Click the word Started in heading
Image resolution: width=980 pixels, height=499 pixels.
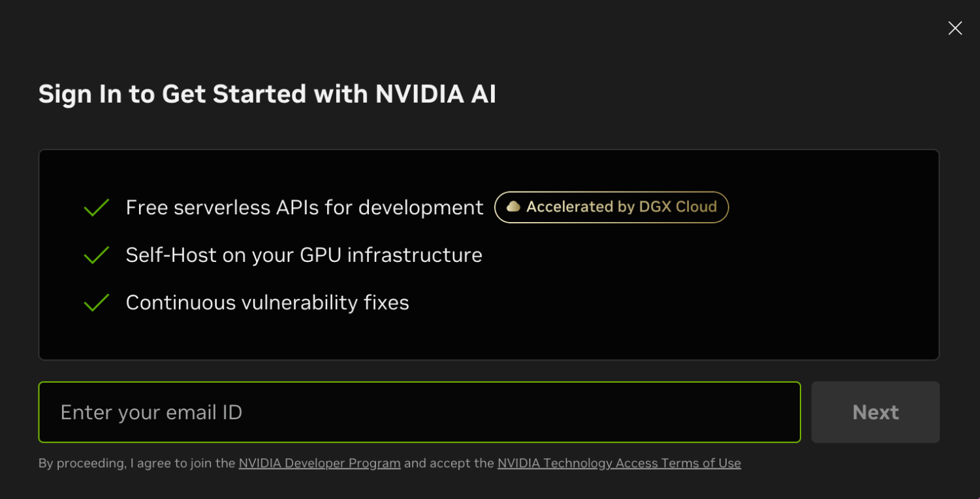259,94
